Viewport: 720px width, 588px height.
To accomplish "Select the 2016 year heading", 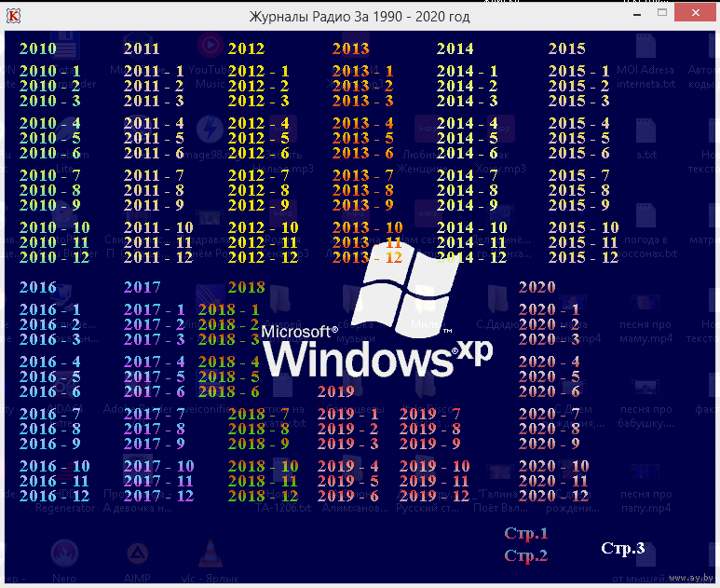I will point(38,288).
